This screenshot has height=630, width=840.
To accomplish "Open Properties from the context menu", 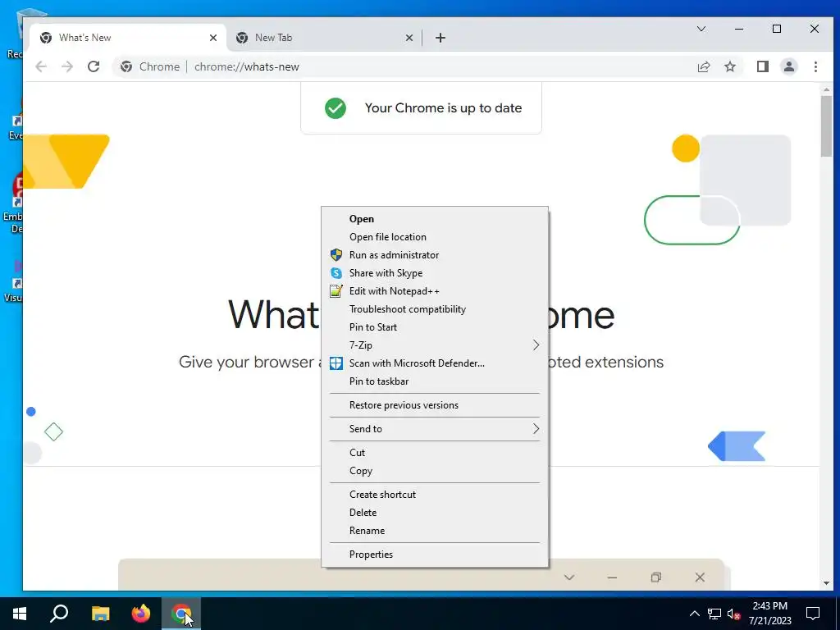I will point(435,555).
